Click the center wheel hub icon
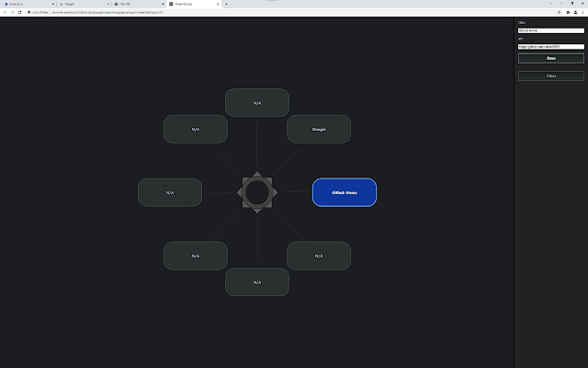 (x=257, y=192)
